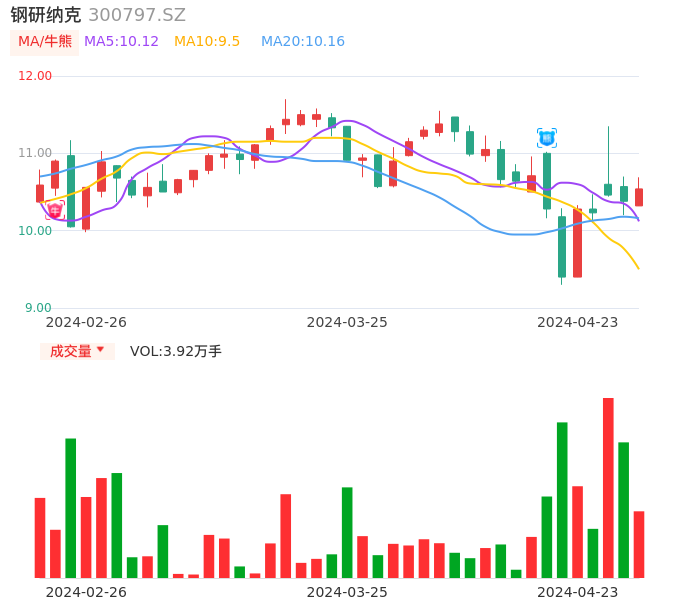Open the 成交量 indicator dropdown
Viewport: 686px width, 606px height.
pos(77,351)
